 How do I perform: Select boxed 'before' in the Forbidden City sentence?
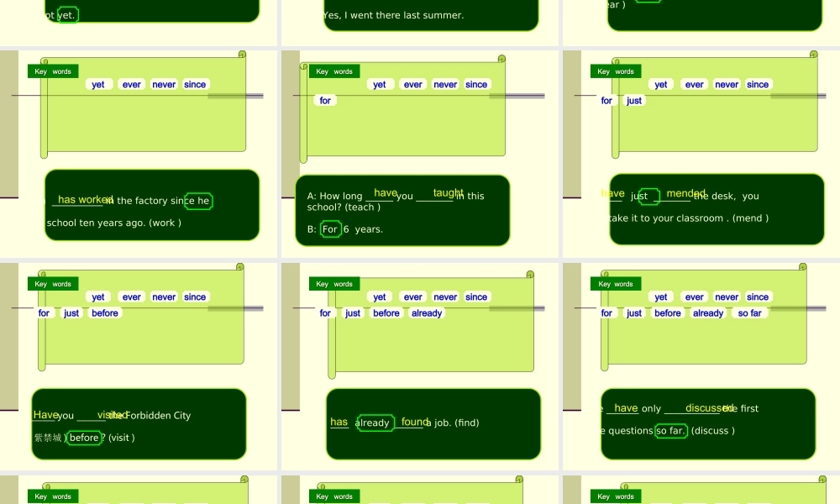84,438
